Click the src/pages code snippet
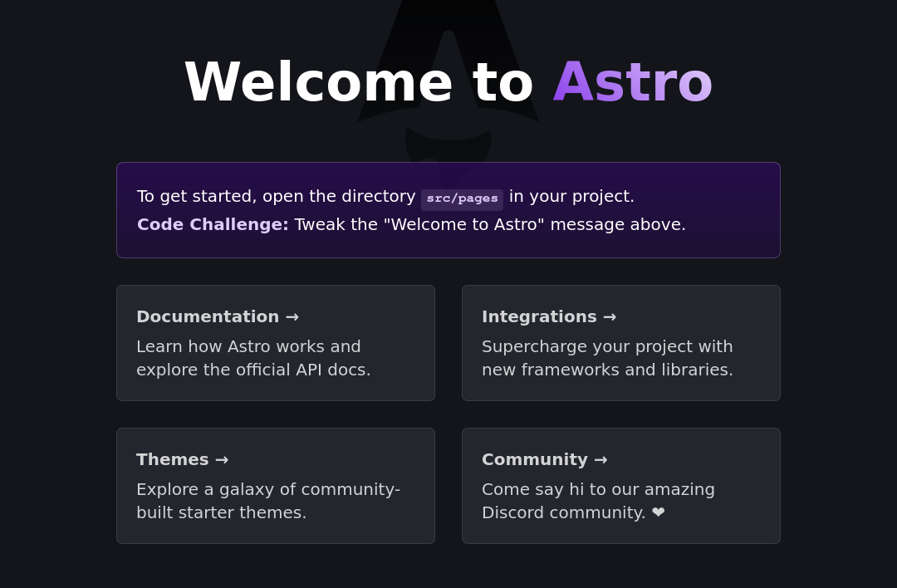Viewport: 897px width, 588px height. click(x=463, y=198)
